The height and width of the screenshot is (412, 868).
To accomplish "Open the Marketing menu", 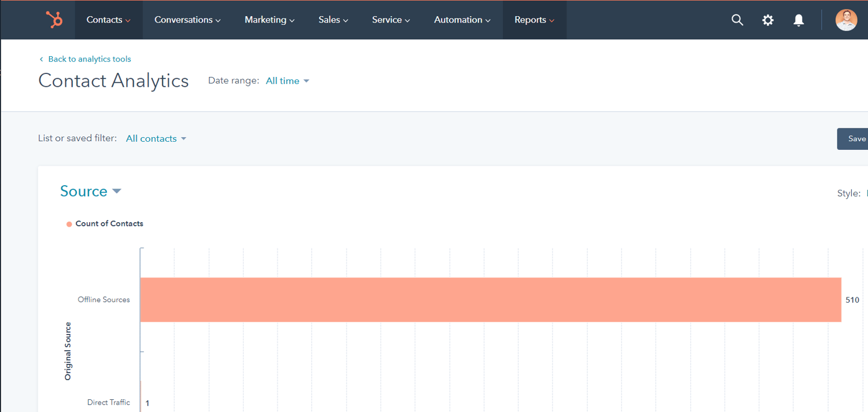I will click(269, 20).
